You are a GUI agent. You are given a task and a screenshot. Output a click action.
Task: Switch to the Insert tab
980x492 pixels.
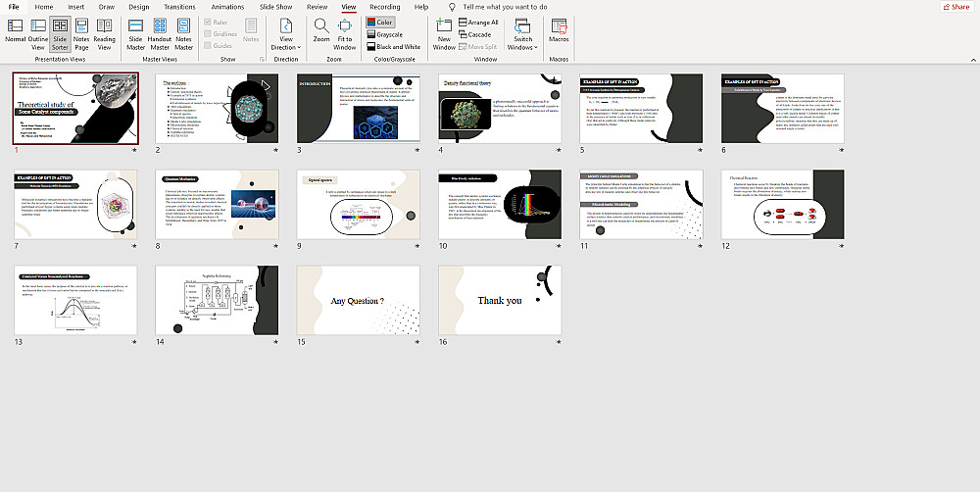pos(76,7)
